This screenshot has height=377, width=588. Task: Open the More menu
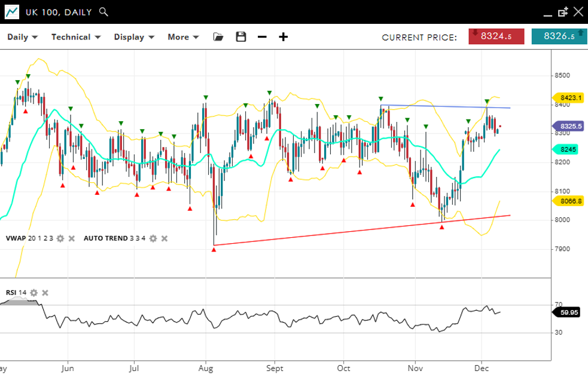point(183,37)
